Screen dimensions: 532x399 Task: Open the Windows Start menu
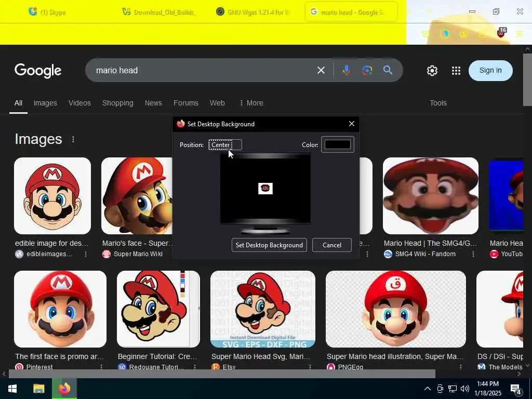click(12, 389)
